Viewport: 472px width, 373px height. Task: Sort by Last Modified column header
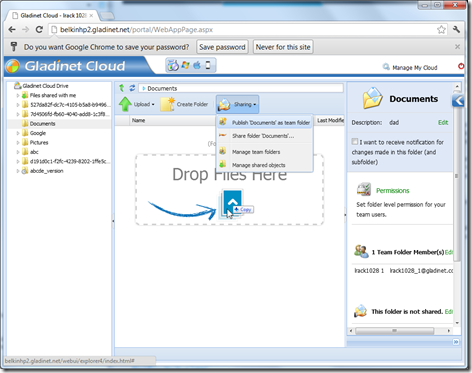pyautogui.click(x=330, y=120)
